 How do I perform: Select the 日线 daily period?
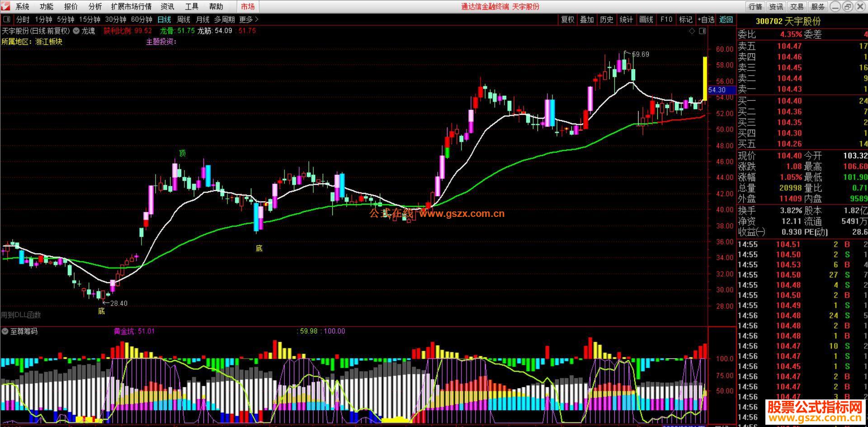click(164, 19)
